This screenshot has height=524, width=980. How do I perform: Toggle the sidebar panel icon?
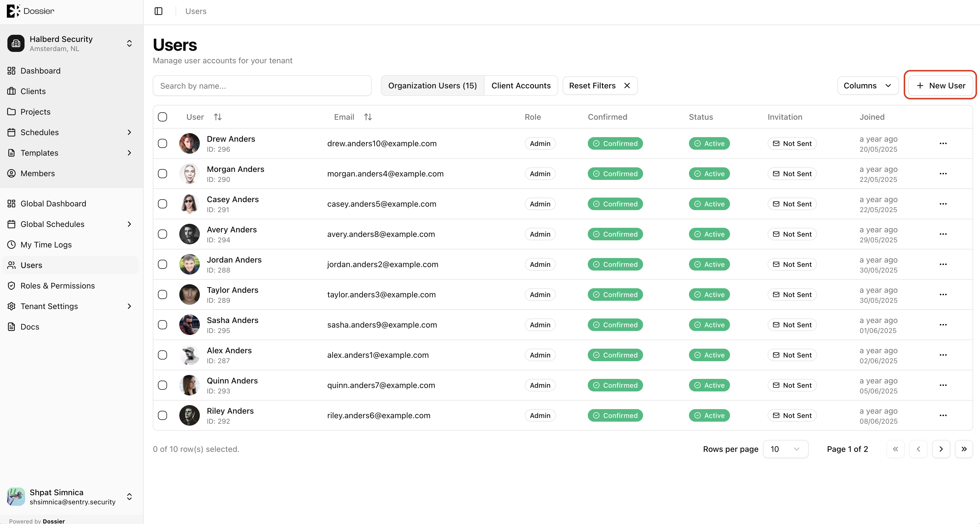pos(159,11)
